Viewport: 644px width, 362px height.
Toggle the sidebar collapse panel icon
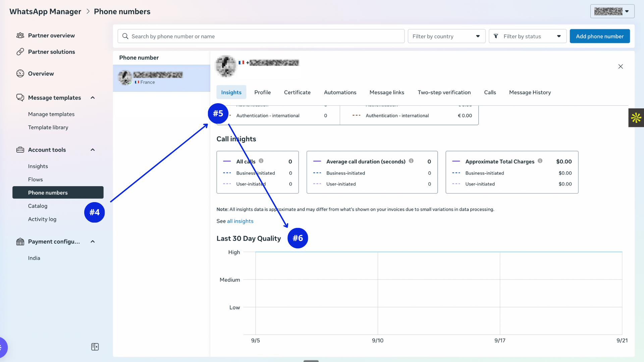(x=95, y=347)
